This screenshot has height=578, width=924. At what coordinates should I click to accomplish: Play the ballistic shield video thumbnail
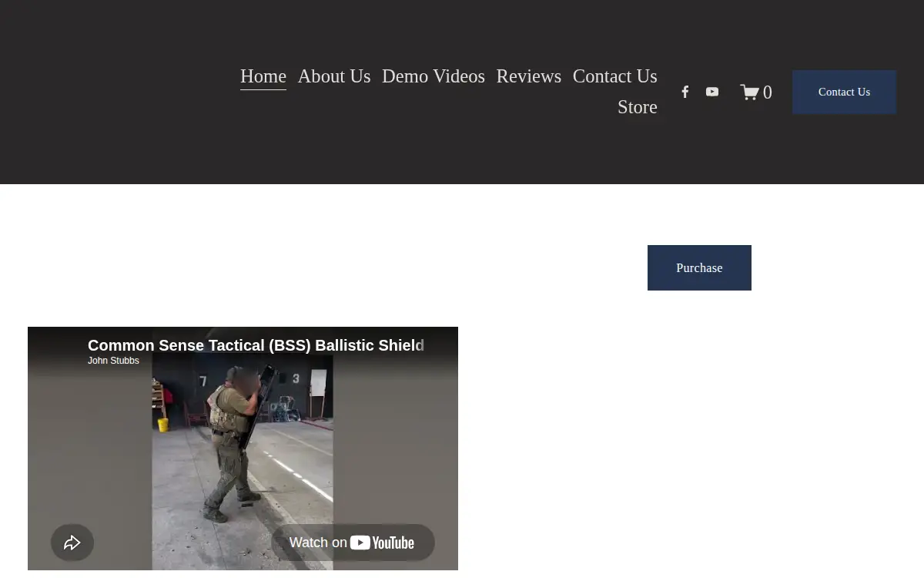click(x=243, y=449)
